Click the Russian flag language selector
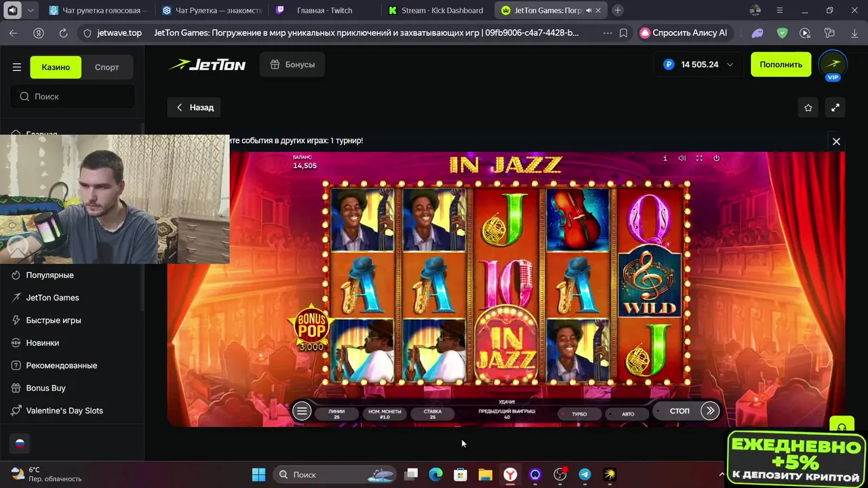 tap(20, 444)
